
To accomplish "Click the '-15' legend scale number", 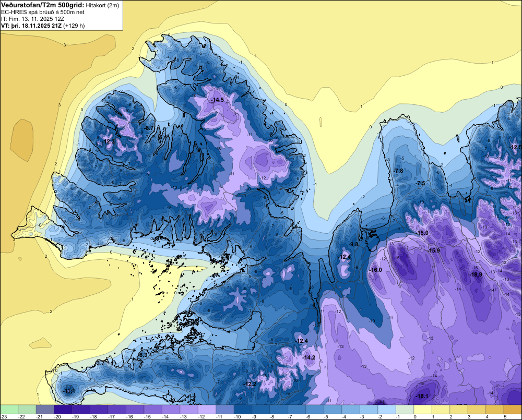I will click(148, 417).
